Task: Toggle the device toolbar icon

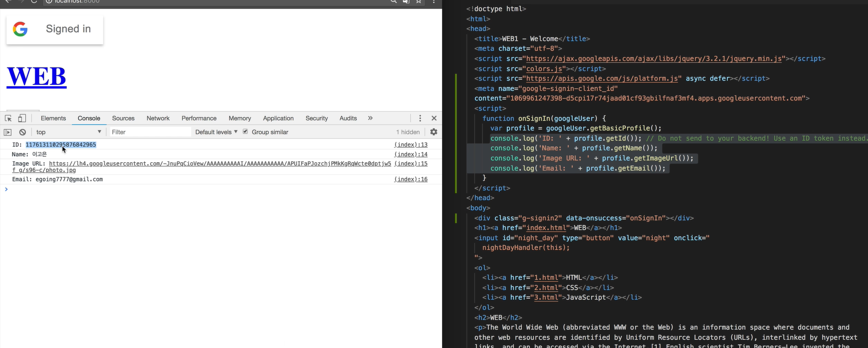Action: click(22, 118)
